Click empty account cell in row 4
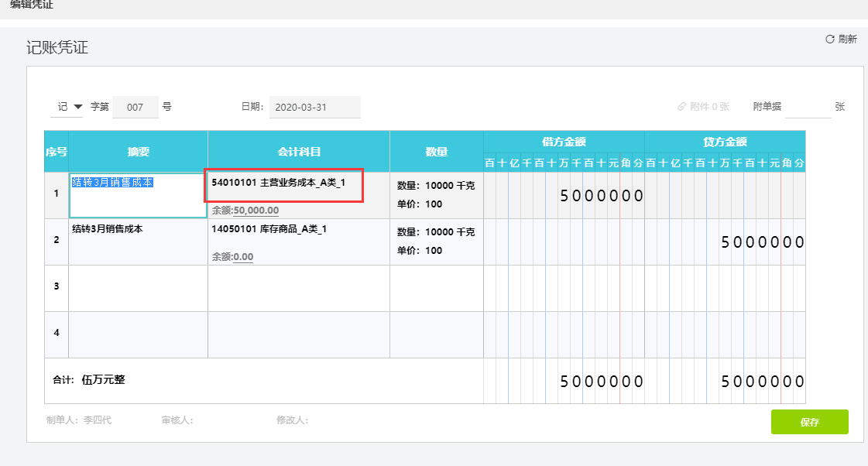 click(299, 335)
